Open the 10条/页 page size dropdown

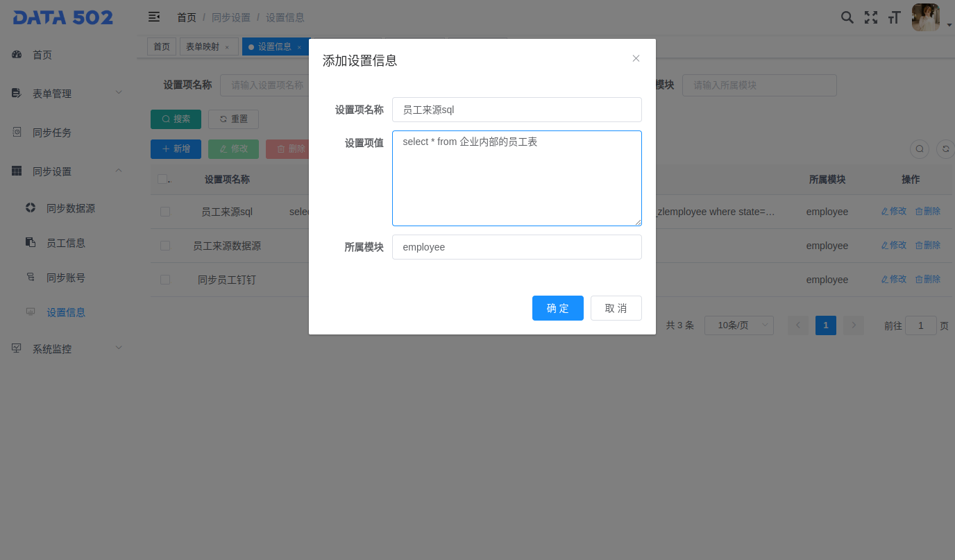(x=738, y=325)
